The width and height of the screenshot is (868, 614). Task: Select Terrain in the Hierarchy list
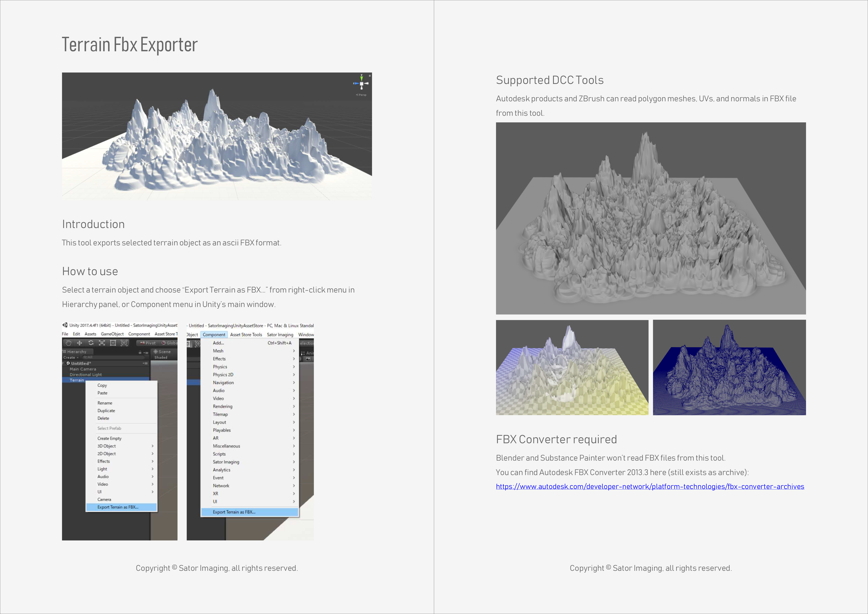[x=77, y=380]
